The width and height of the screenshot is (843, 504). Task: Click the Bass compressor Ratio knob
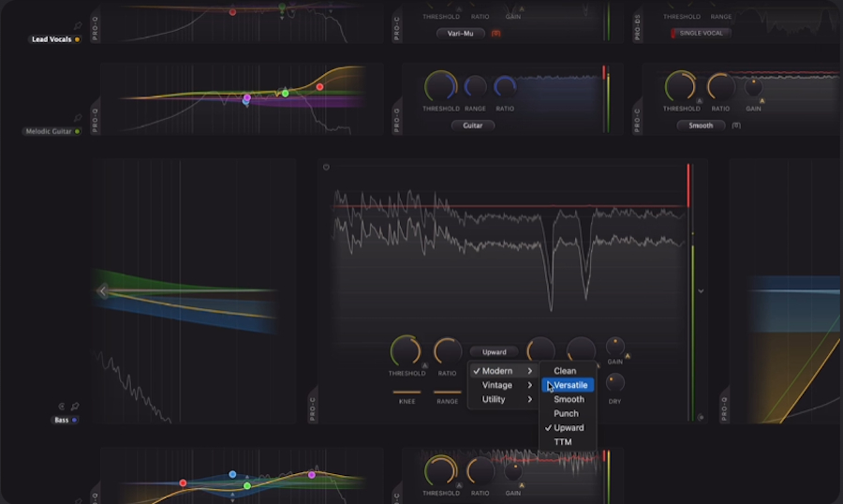coord(447,350)
